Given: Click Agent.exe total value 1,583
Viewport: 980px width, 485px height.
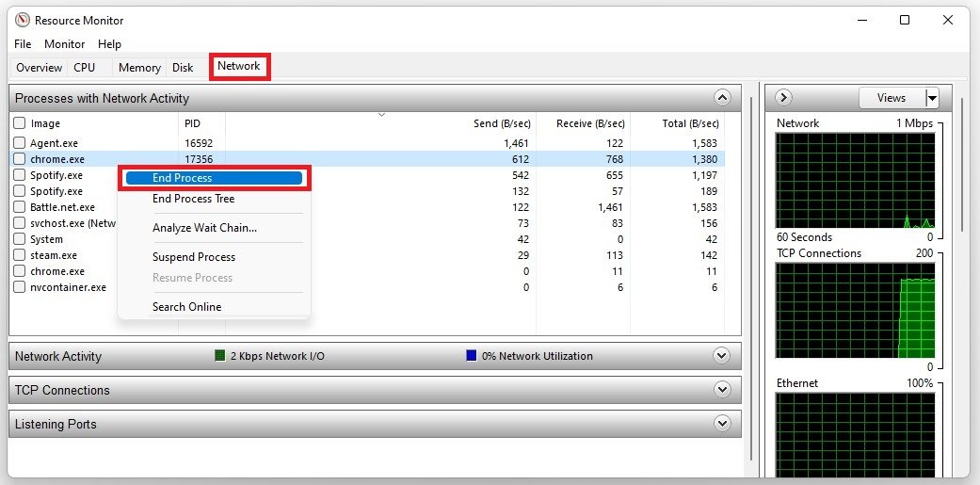Looking at the screenshot, I should (704, 143).
